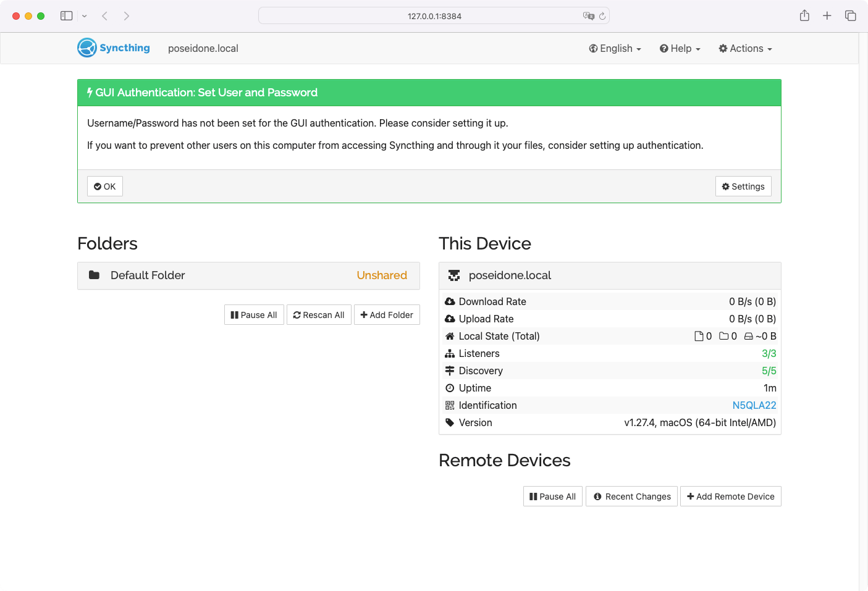Dismiss the authentication notice with OK
This screenshot has width=868, height=591.
(x=105, y=187)
